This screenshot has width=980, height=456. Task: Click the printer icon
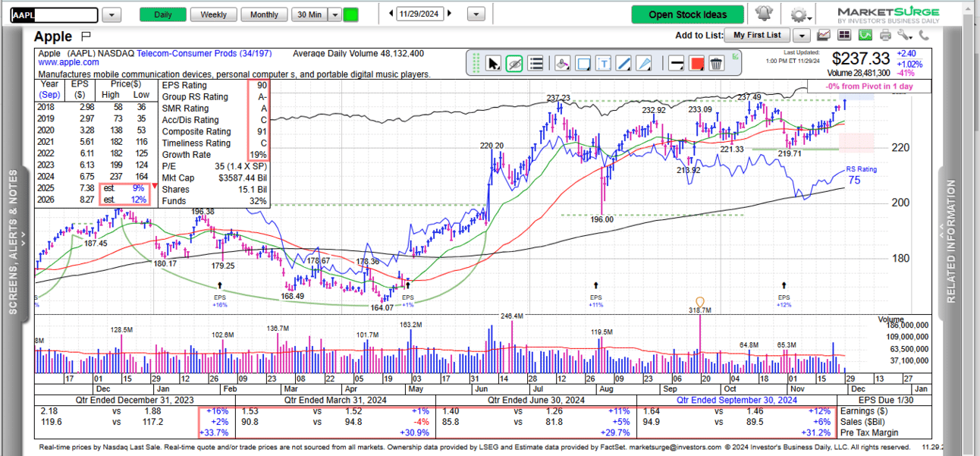[x=885, y=35]
